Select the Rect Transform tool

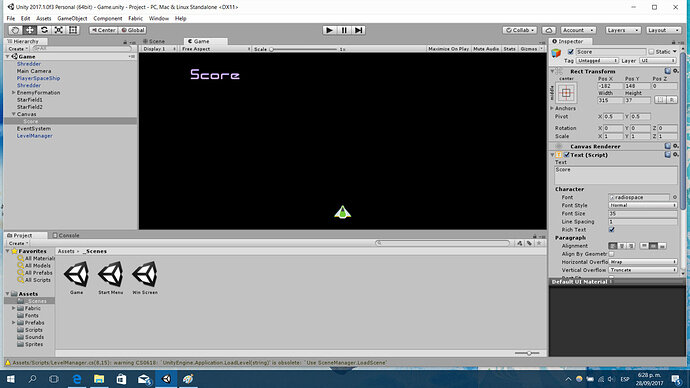tap(73, 30)
